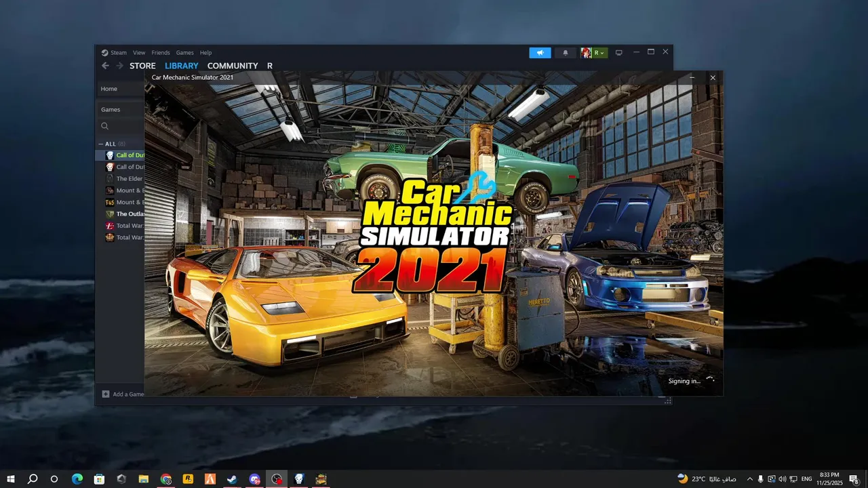Go forward with Steam's forward arrow
Viewport: 868px width, 488px height.
point(120,66)
